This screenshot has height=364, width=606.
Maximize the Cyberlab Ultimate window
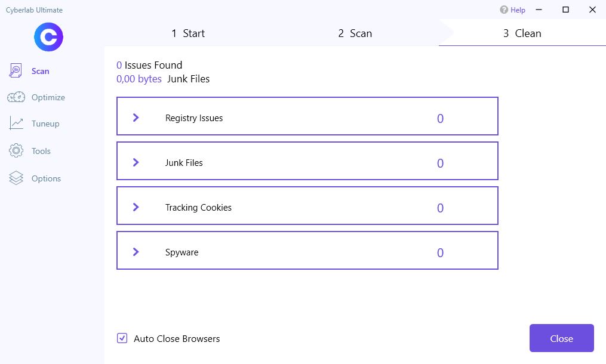pyautogui.click(x=565, y=10)
